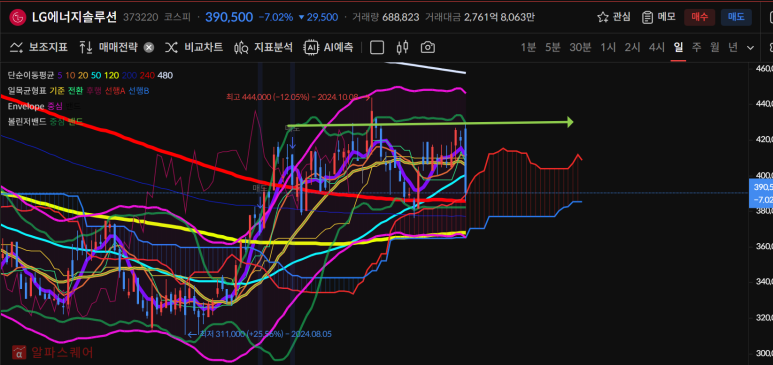Screen dimensions: 773x365
Task: Toggle 볼린저밴드 중심 line legend
Action: click(x=57, y=121)
